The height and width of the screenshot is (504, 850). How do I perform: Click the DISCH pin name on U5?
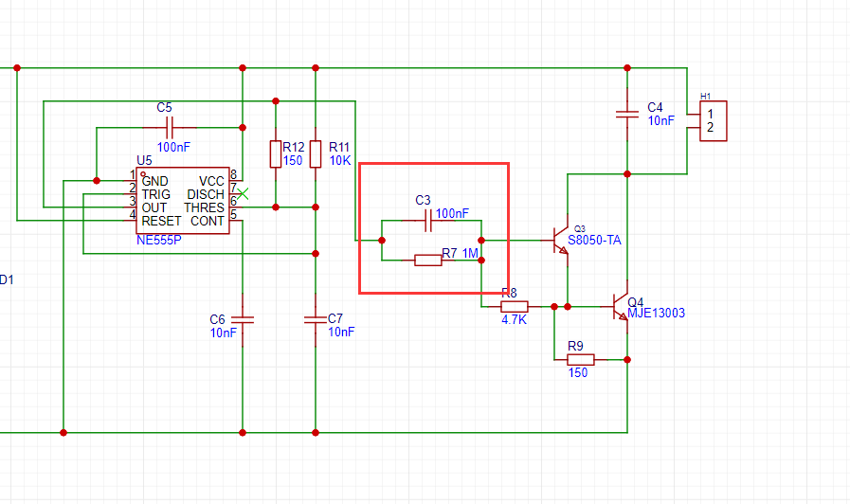click(x=206, y=194)
